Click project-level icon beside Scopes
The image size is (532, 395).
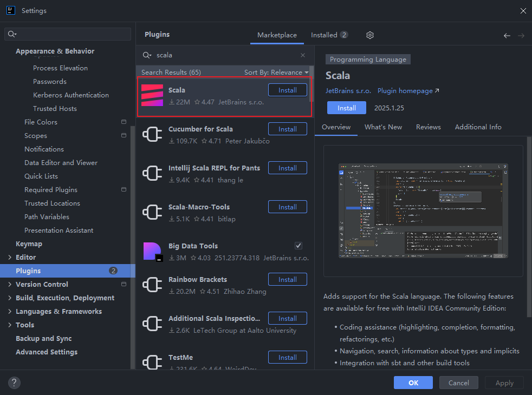point(124,135)
